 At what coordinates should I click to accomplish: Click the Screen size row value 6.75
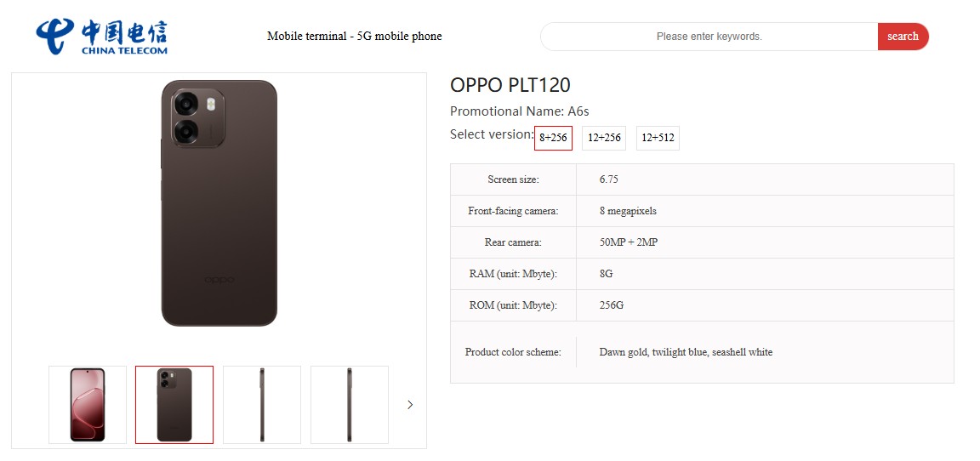tap(608, 179)
